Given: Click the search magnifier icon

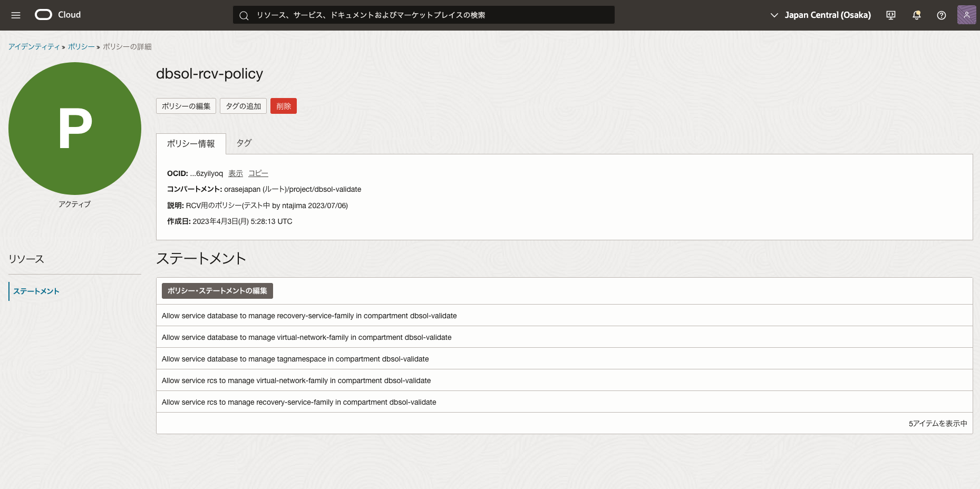Looking at the screenshot, I should click(244, 15).
